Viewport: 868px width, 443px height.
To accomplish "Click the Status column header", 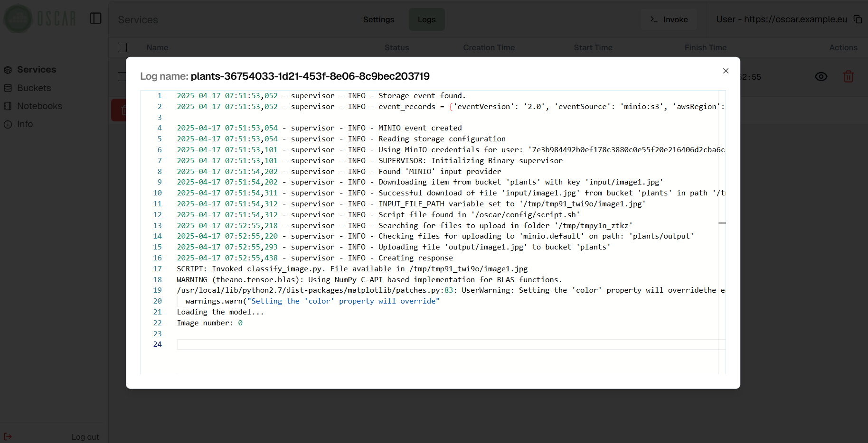I will tap(396, 47).
